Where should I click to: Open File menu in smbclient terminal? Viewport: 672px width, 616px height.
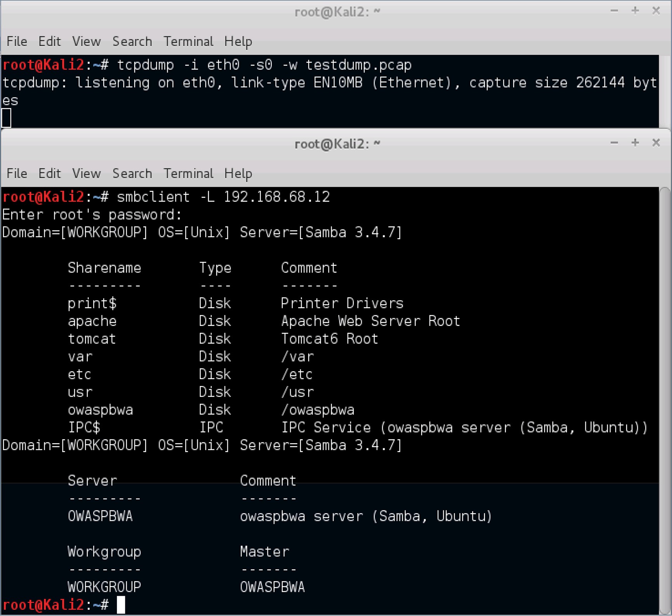tap(17, 174)
